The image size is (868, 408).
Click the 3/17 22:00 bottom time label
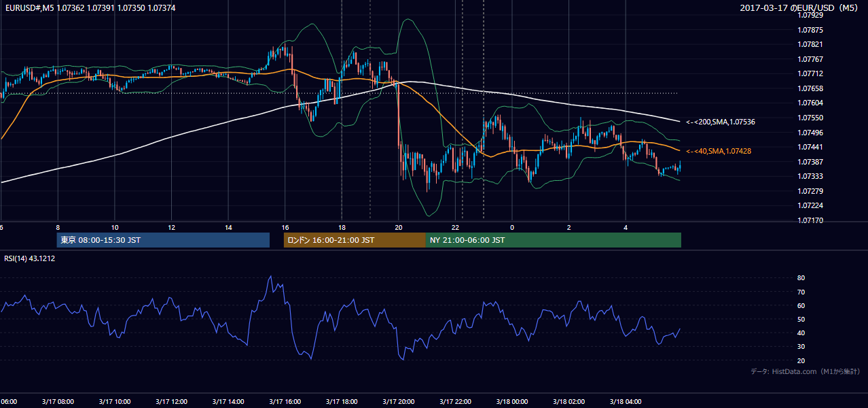click(455, 401)
